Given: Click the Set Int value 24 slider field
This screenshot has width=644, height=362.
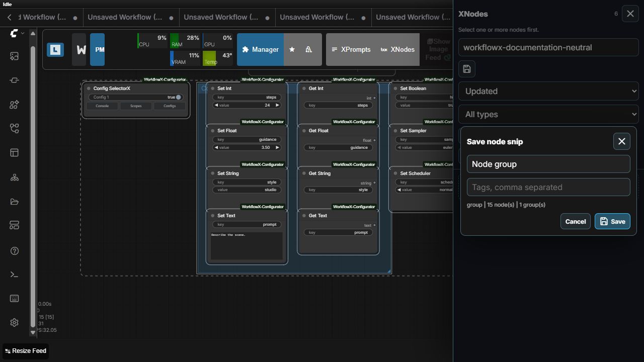Looking at the screenshot, I should coord(247,105).
